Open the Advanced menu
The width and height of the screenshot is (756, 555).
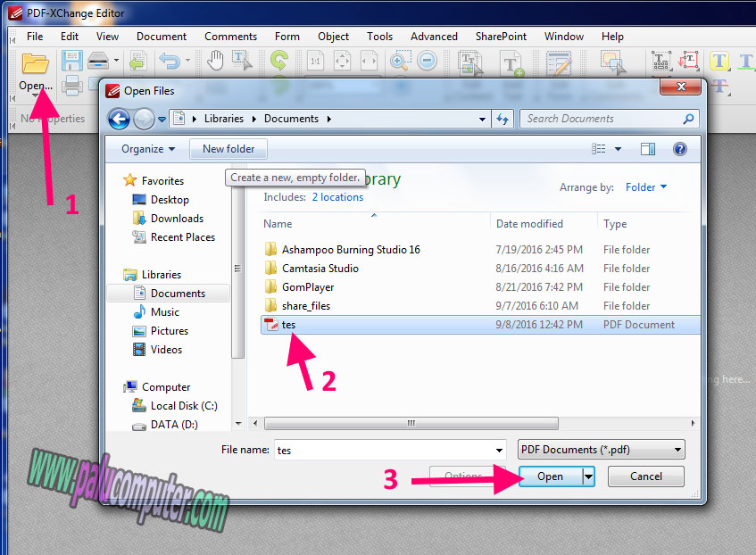coord(434,37)
